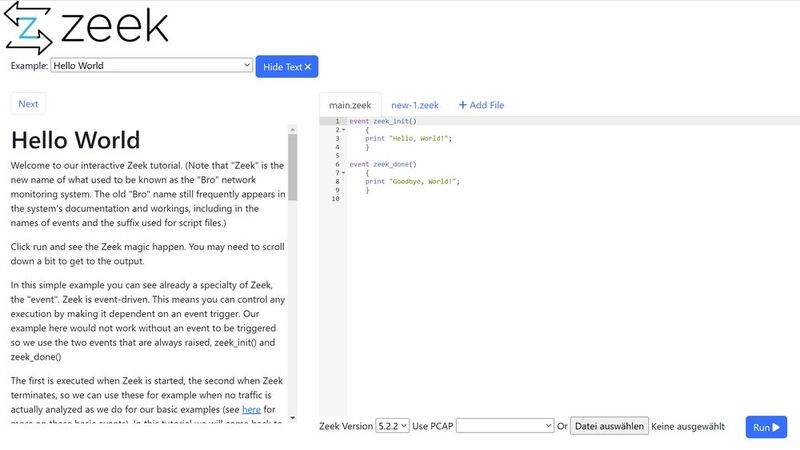Viewport: 800px width, 450px height.
Task: Click line number 10 in editor gutter
Action: coord(336,199)
